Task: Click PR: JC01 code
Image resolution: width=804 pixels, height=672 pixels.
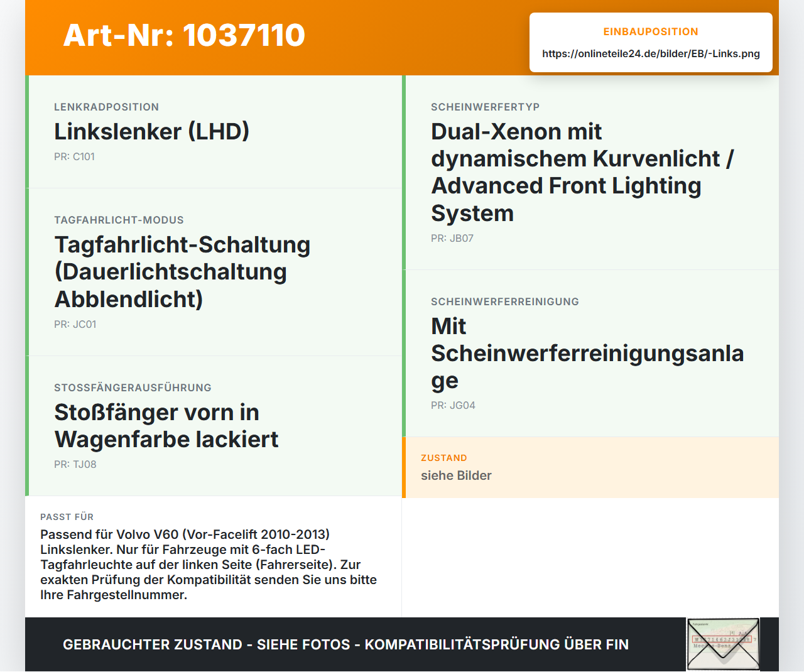Action: pos(75,324)
